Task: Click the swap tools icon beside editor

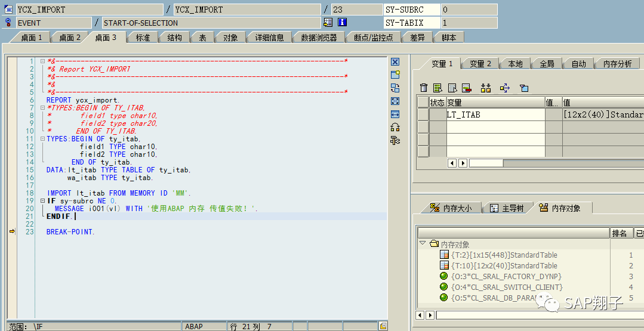Action: (395, 127)
